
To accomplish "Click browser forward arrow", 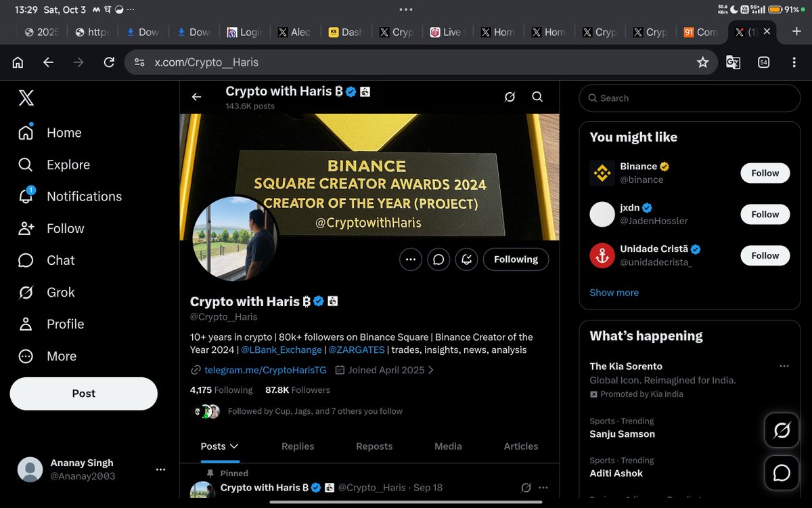I will coord(78,62).
